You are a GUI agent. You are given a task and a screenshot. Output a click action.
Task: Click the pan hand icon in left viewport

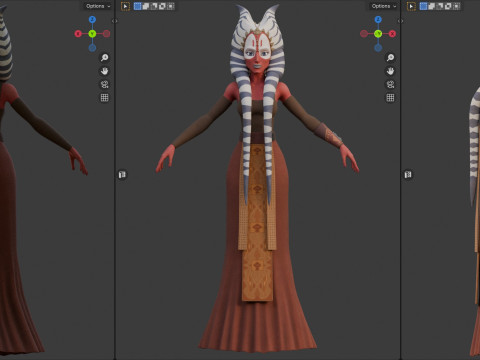(x=105, y=71)
